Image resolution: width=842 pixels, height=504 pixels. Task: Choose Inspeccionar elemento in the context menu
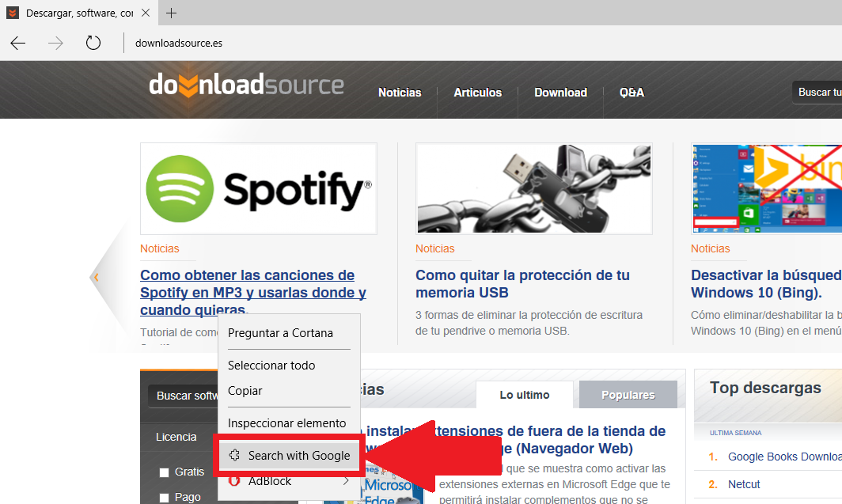click(x=289, y=423)
